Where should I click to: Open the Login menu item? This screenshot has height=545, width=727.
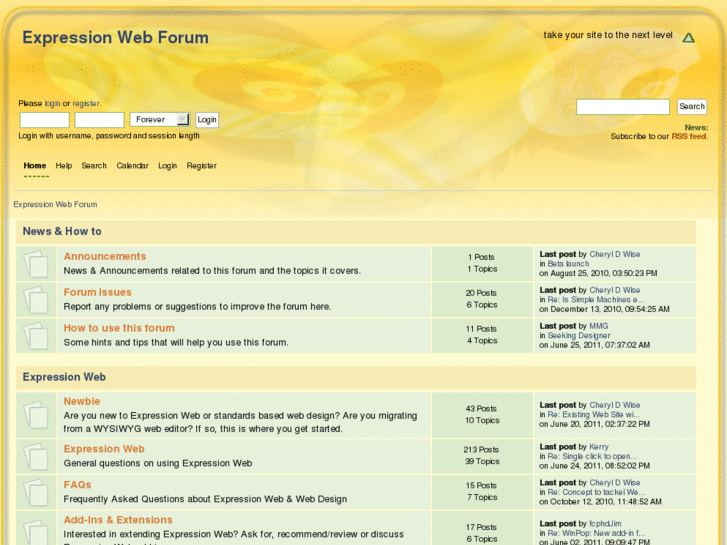tap(167, 166)
